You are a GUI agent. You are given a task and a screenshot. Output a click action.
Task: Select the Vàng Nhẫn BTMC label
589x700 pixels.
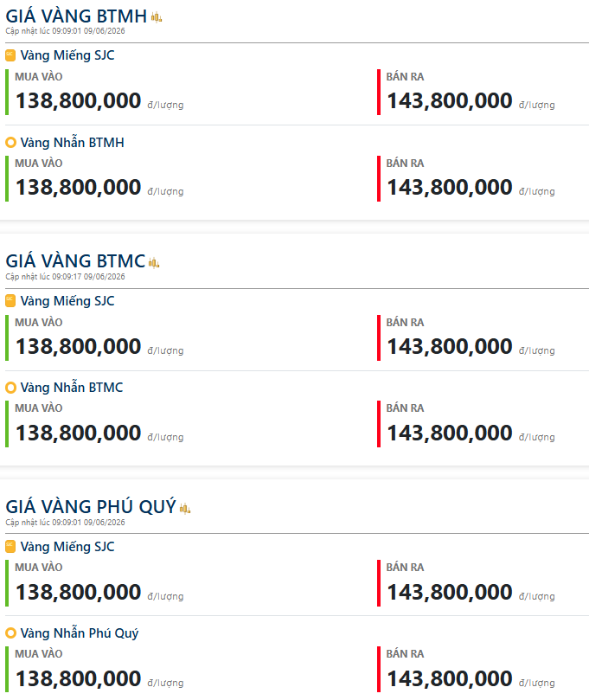pos(72,387)
